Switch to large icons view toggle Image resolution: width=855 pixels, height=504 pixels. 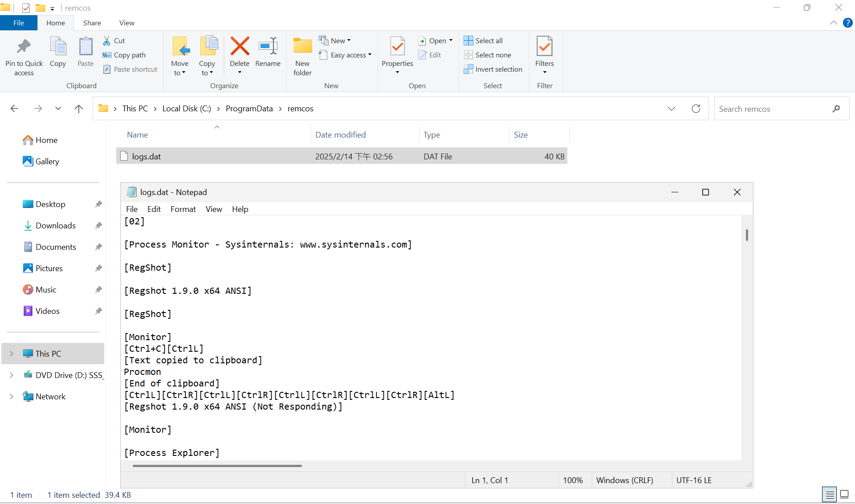click(x=844, y=494)
